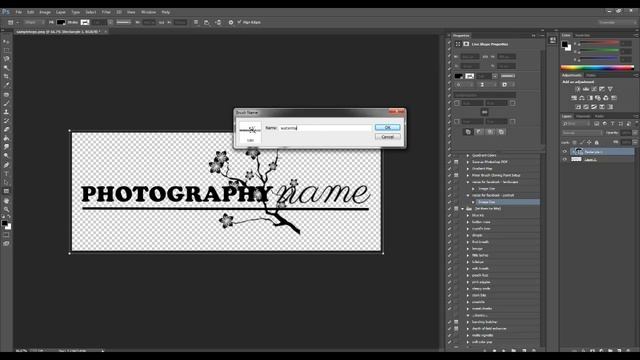The image size is (640, 360).
Task: Add a Levels adjustment
Action: pos(586,89)
